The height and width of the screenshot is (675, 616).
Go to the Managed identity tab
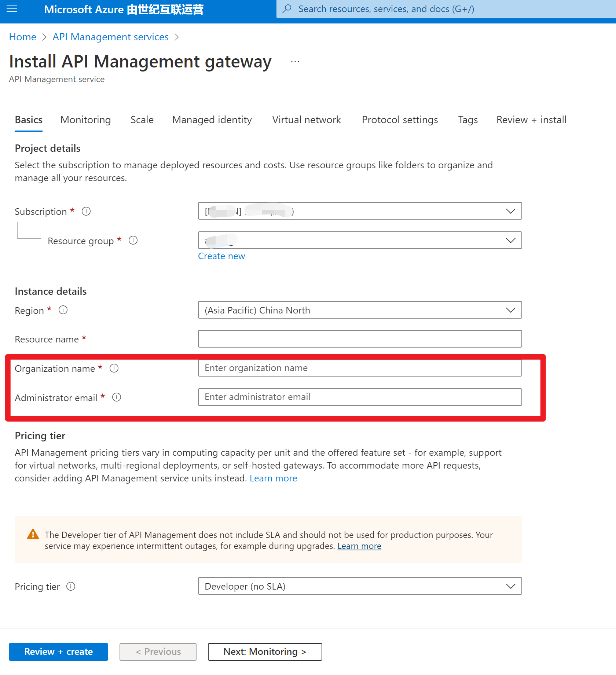coord(212,120)
